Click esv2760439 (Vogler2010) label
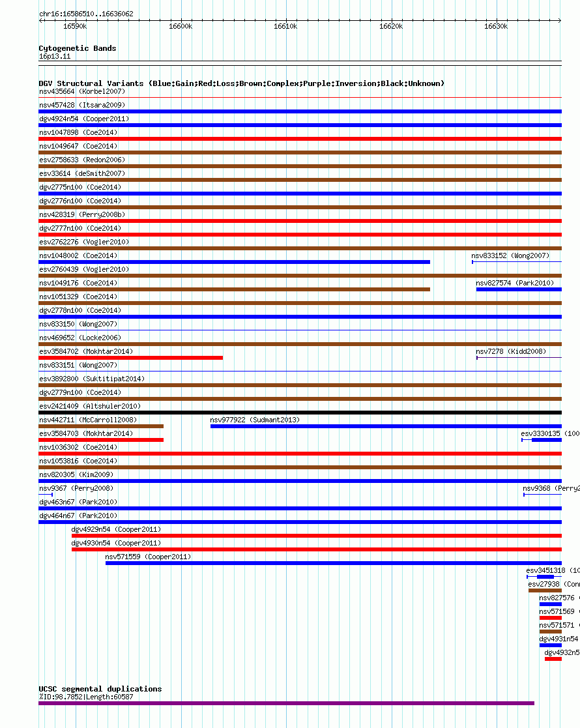Viewport: 580px width, 728px height. (x=84, y=269)
